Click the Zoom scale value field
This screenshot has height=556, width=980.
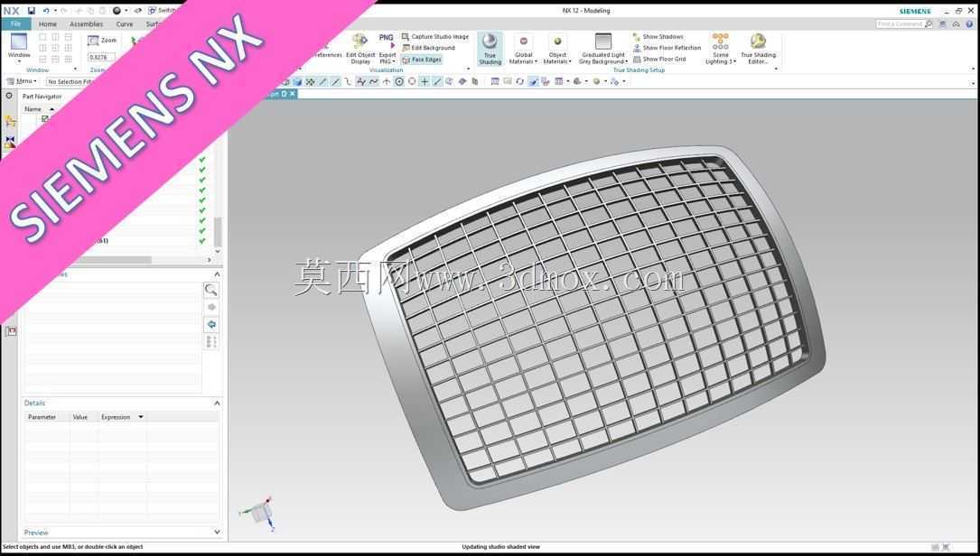[x=100, y=57]
